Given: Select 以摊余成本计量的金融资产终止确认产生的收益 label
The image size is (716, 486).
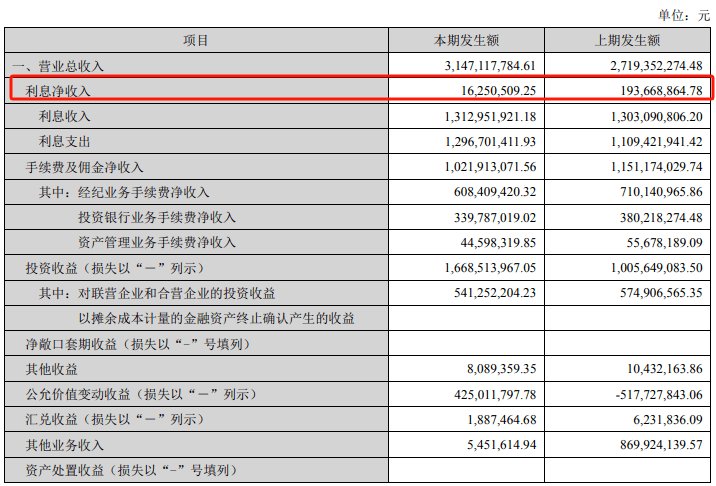Looking at the screenshot, I should tap(216, 318).
